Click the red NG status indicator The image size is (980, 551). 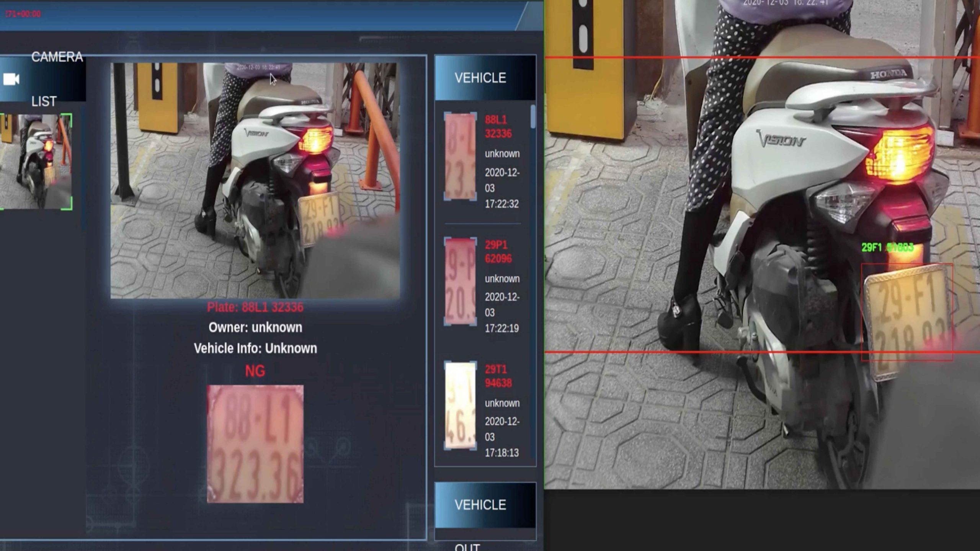coord(255,371)
